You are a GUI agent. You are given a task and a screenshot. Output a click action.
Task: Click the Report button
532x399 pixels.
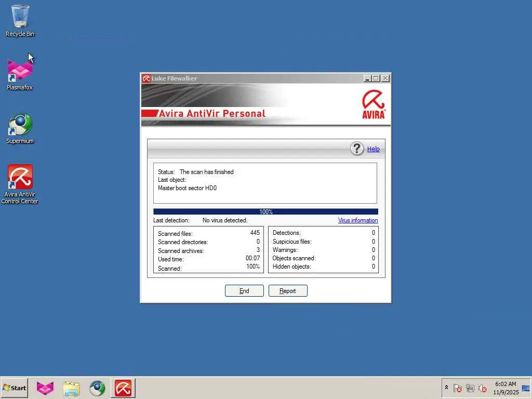pyautogui.click(x=288, y=291)
